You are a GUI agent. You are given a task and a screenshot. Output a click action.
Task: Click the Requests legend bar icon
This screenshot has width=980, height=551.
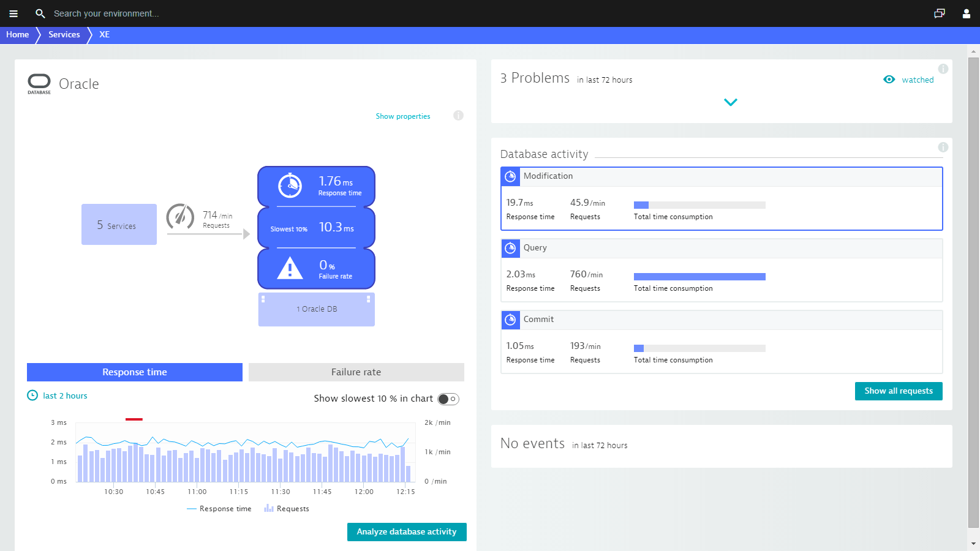[x=269, y=508]
